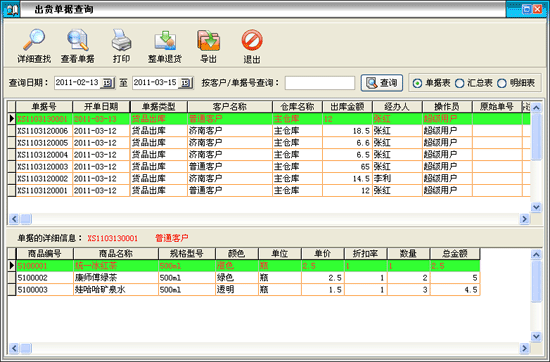This screenshot has width=550, height=362.
Task: Switch to the 汇总表 radio option
Action: point(460,83)
